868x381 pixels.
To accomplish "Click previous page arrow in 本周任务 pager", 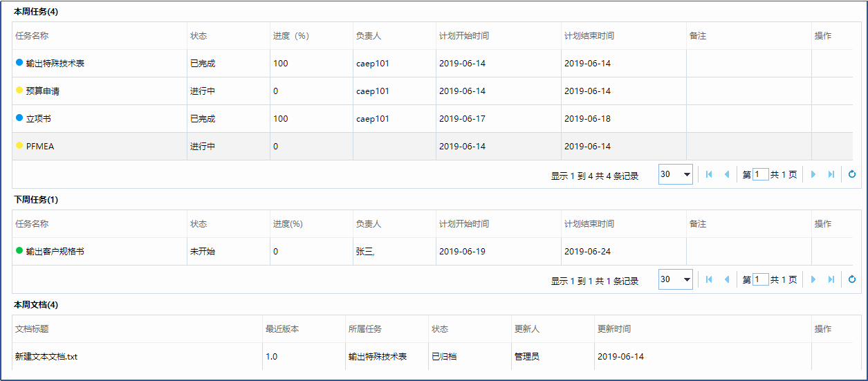I will 726,175.
